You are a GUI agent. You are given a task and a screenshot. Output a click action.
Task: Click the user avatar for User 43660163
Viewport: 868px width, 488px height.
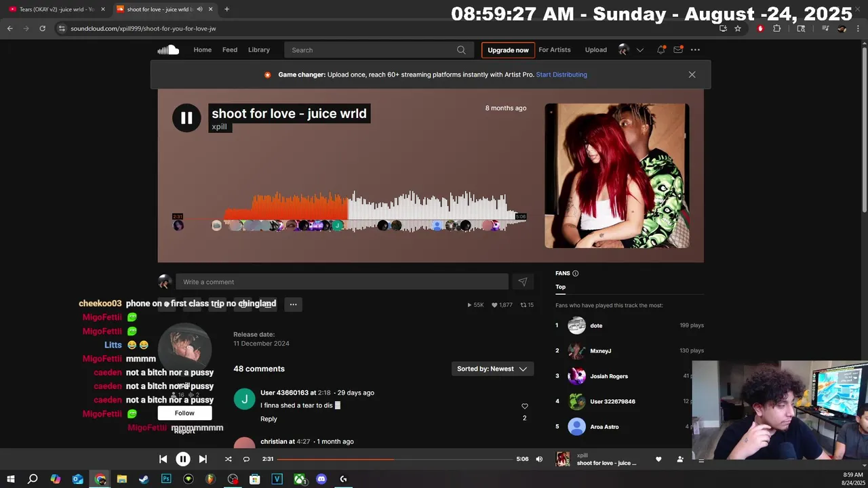pyautogui.click(x=244, y=399)
